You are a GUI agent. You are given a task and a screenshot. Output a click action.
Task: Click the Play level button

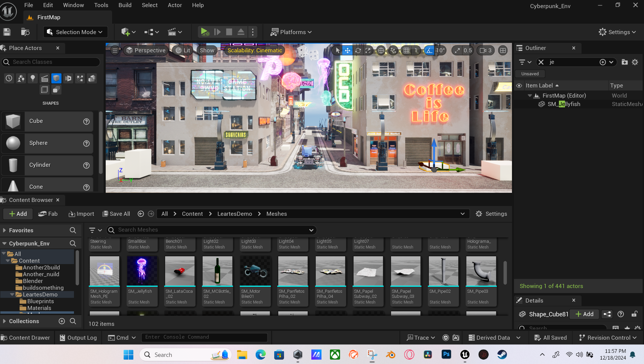[205, 32]
